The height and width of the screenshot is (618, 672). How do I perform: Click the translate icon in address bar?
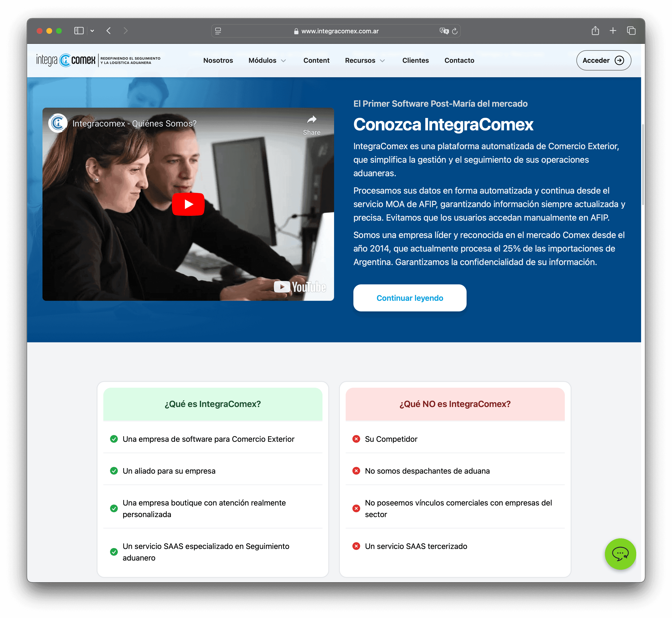point(444,31)
